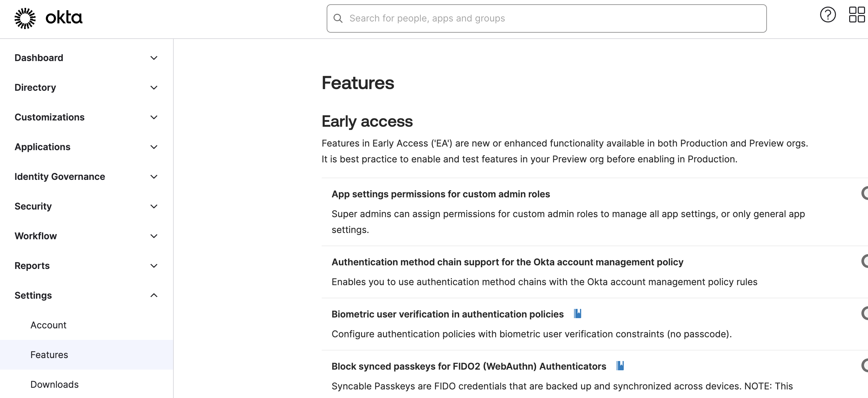
Task: Toggle Biometric user verification feature
Action: (x=865, y=314)
